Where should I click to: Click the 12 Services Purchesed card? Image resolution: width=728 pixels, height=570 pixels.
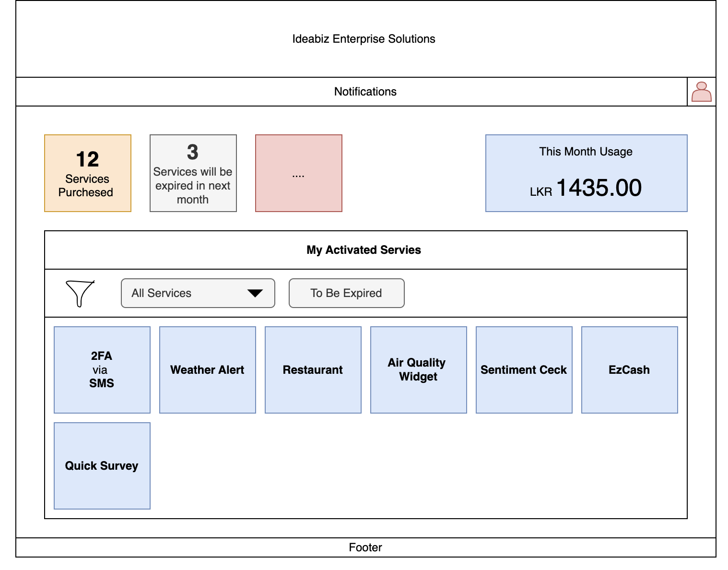click(88, 173)
